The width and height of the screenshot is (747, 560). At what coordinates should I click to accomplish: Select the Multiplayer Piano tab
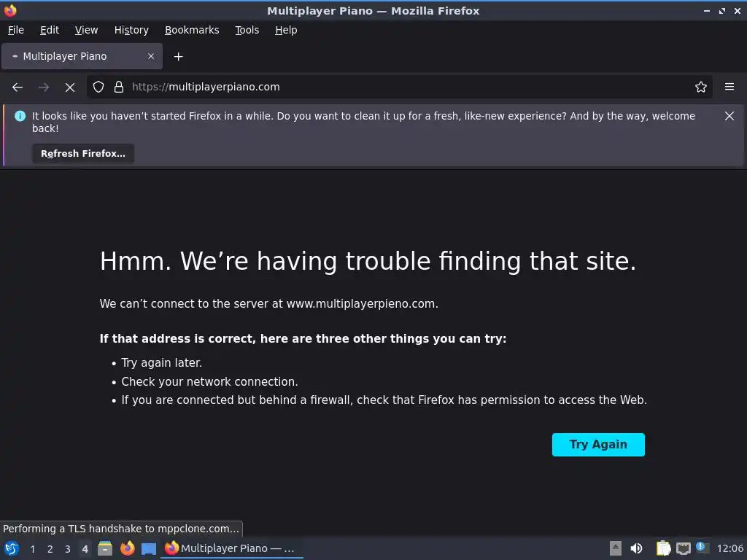82,56
